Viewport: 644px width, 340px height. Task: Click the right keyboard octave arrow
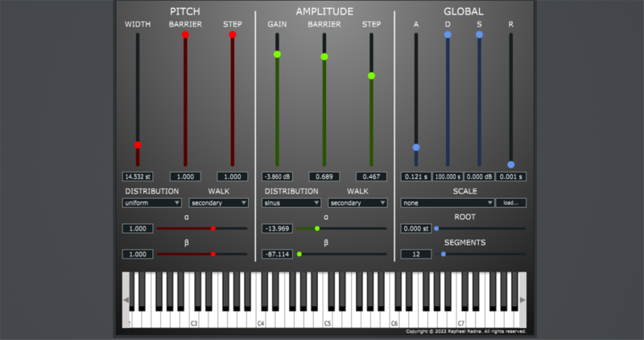(x=522, y=300)
